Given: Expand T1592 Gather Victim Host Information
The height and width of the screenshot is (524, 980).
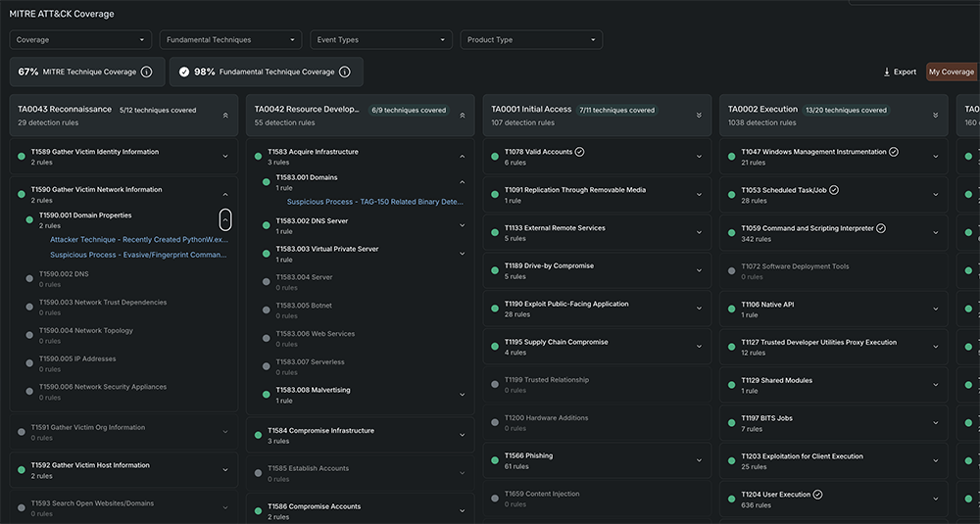Looking at the screenshot, I should (x=225, y=470).
